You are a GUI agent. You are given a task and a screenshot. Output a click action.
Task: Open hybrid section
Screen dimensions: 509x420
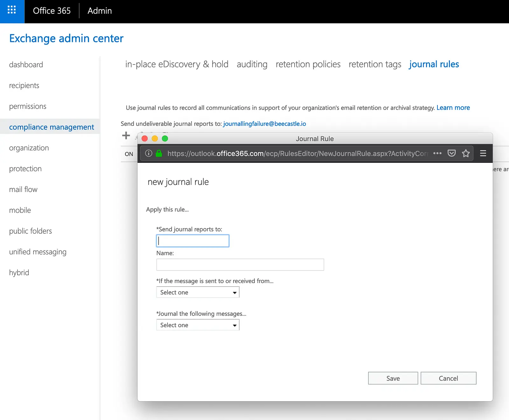click(19, 273)
